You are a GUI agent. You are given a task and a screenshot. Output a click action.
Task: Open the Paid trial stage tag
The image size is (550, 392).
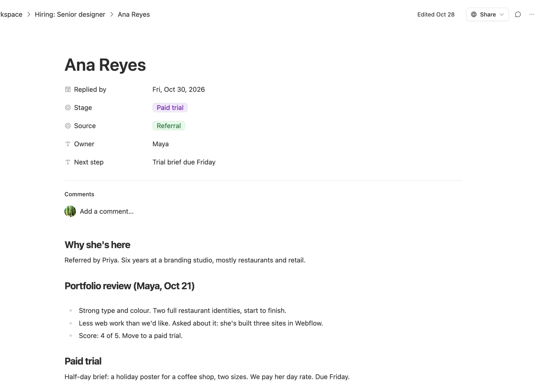[170, 108]
